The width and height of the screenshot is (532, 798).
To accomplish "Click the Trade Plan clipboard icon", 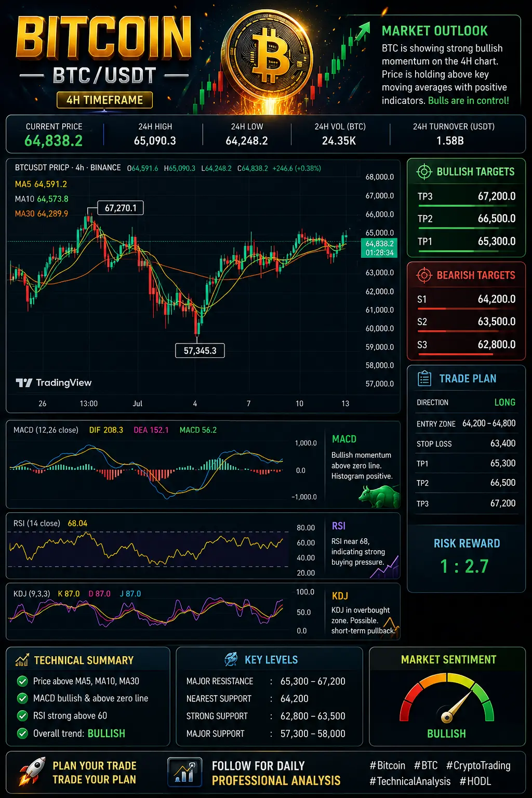I will tap(424, 379).
